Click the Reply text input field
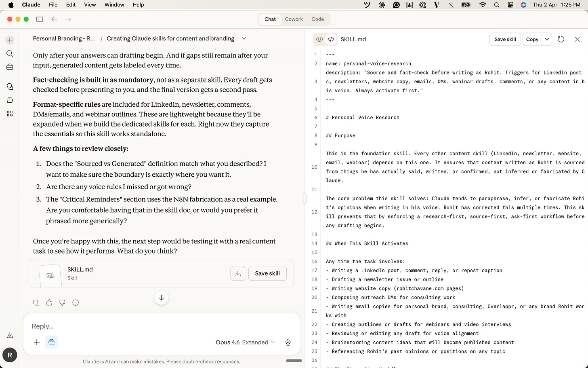Screen dimensions: 588x368 coord(162,326)
